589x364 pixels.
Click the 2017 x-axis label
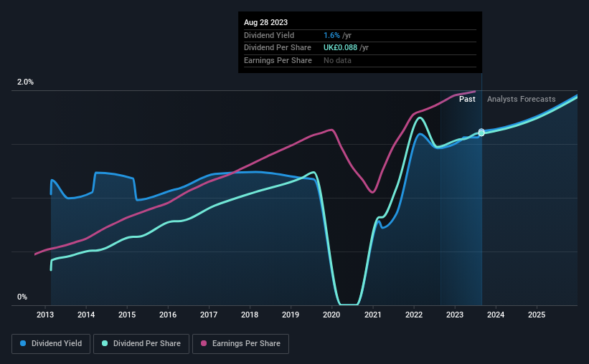(209, 315)
